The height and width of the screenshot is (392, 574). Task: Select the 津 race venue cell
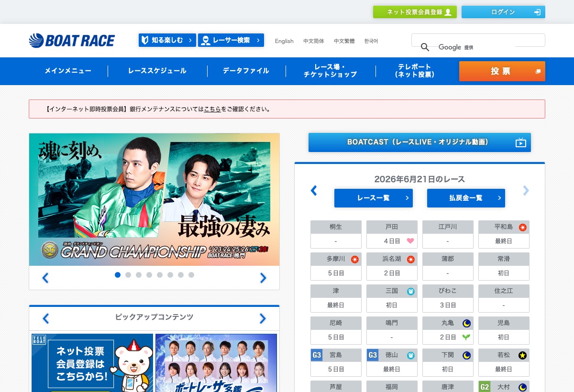click(x=336, y=298)
